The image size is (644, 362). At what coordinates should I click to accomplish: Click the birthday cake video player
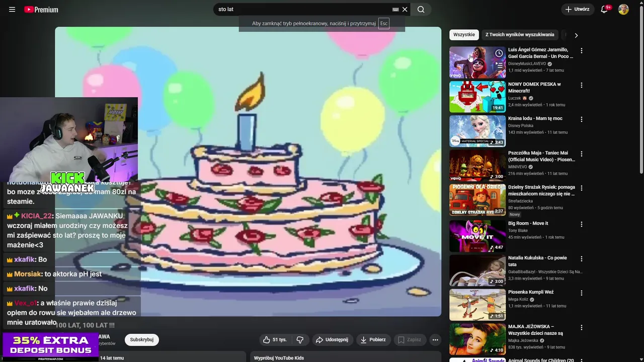click(248, 171)
